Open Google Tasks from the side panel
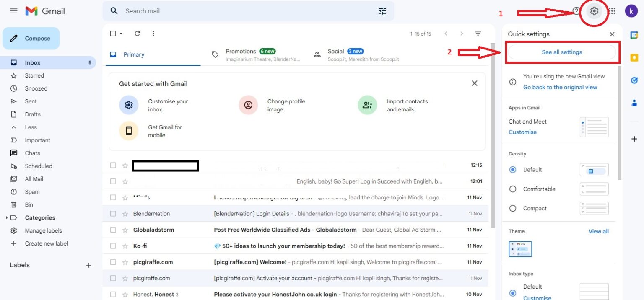644x300 pixels. pyautogui.click(x=634, y=80)
